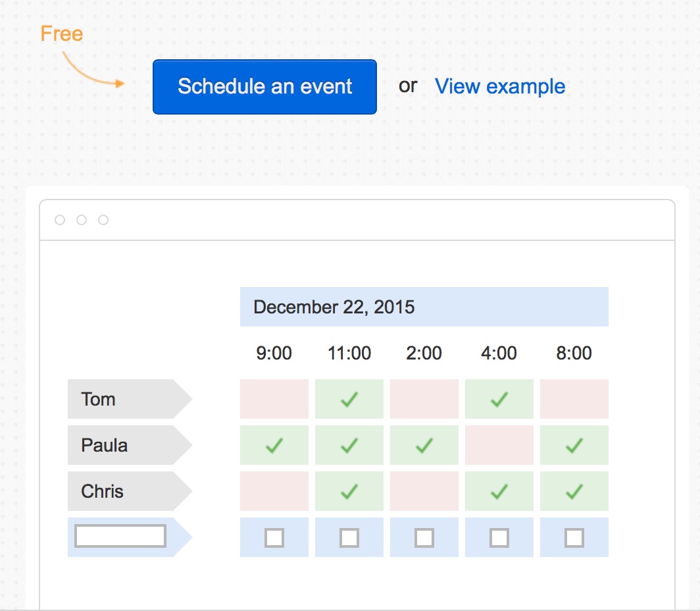The height and width of the screenshot is (611, 700).
Task: Click Chris's checkmark at 11:00
Action: tap(349, 491)
